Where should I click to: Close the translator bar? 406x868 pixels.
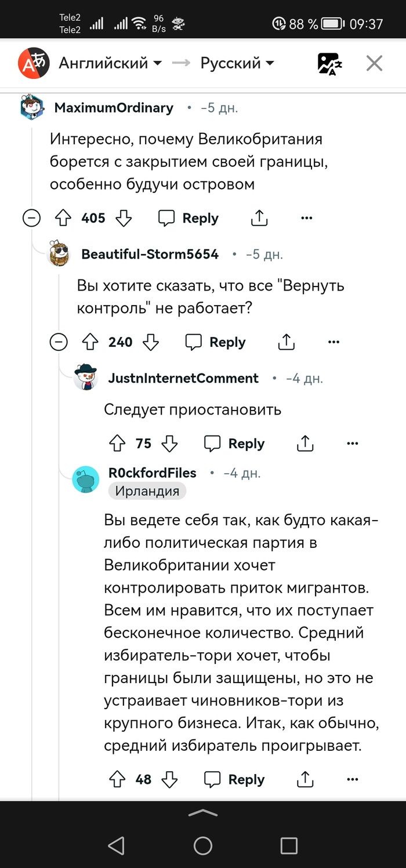coord(374,63)
